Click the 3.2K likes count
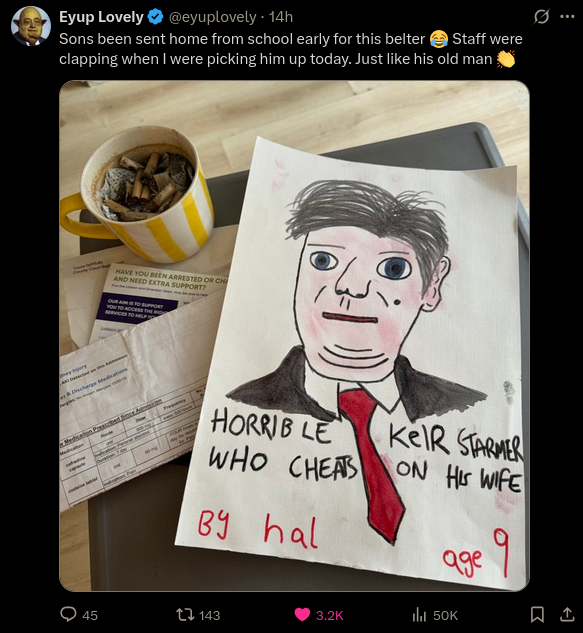The width and height of the screenshot is (583, 633). tap(329, 615)
